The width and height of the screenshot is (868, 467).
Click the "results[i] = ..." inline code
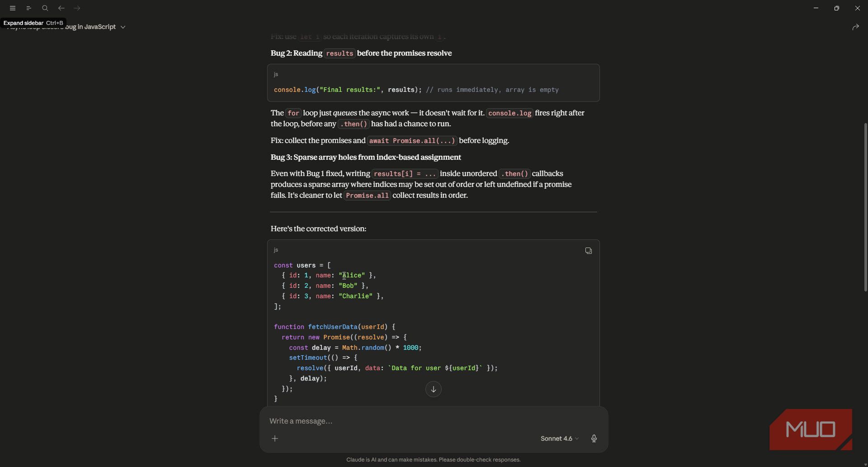coord(405,174)
